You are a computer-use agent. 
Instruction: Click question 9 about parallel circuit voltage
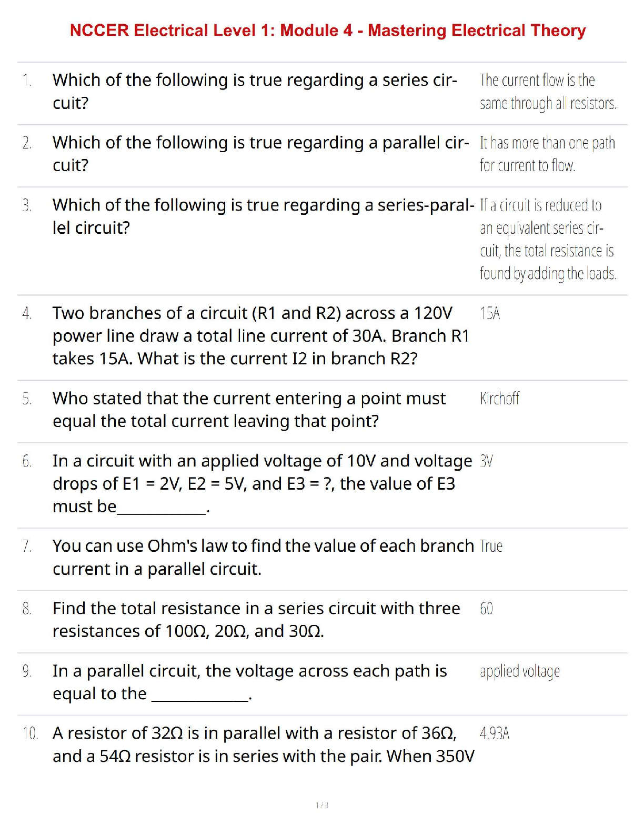point(249,682)
